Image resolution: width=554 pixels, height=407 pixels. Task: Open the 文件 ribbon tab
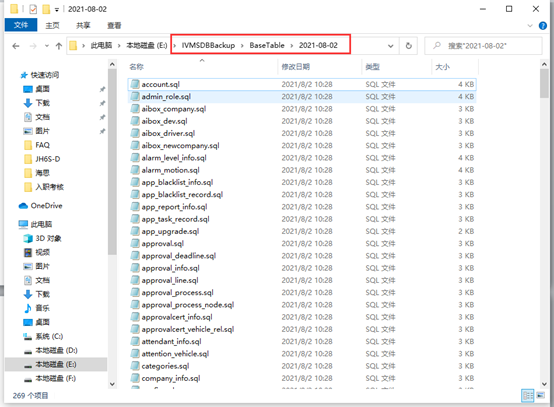[21, 25]
